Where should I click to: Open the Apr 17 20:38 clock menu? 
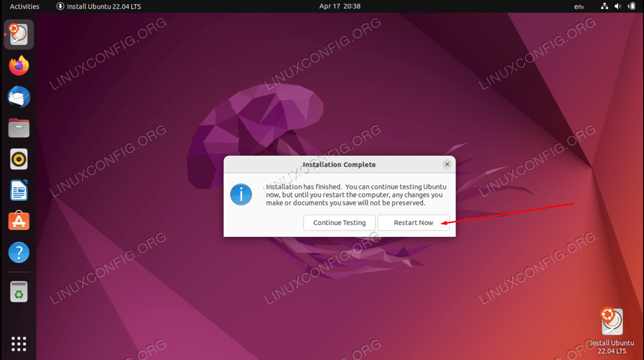(340, 6)
